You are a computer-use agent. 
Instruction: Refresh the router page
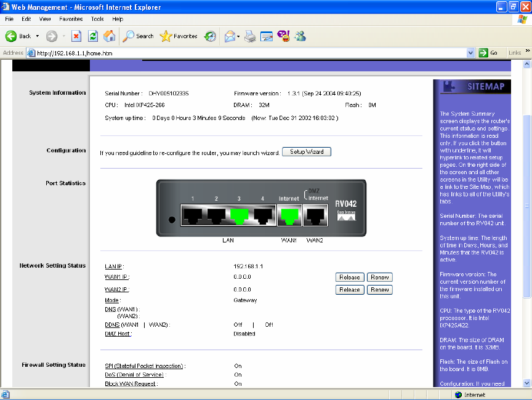[x=93, y=36]
